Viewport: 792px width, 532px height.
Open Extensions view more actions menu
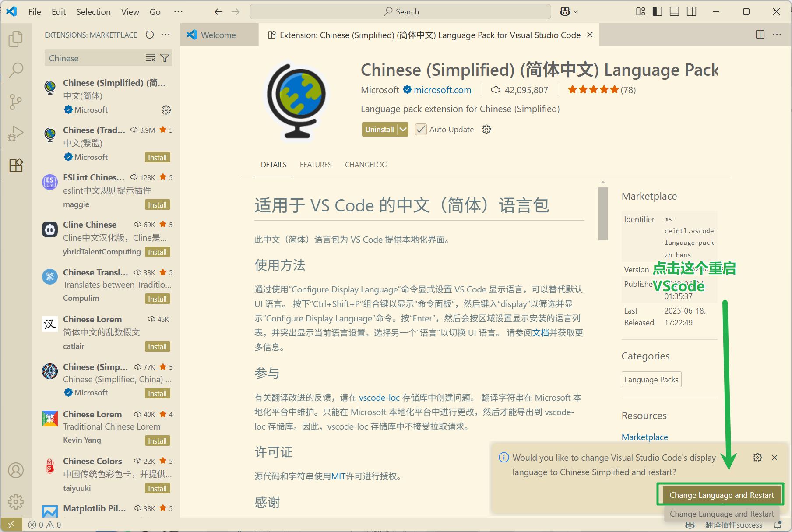click(x=165, y=35)
